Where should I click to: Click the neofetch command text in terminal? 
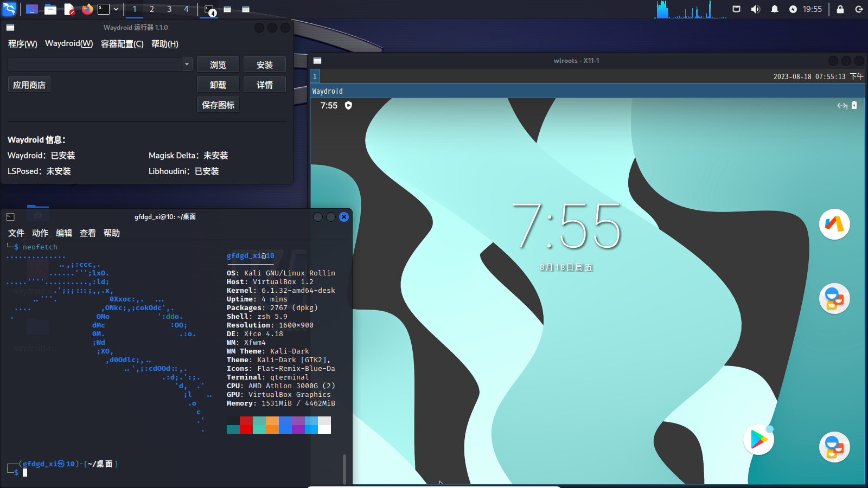40,247
